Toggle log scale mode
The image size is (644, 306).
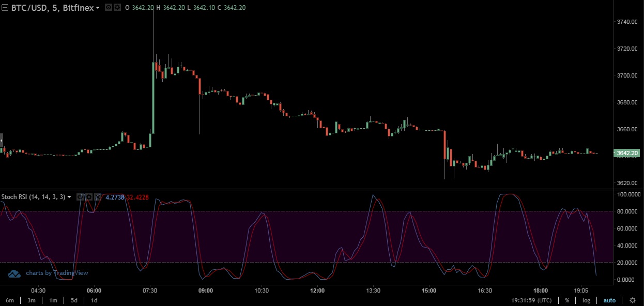[586, 300]
